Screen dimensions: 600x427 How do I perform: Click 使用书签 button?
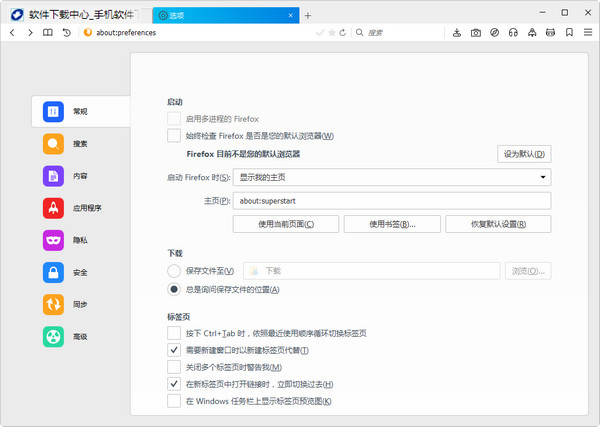pyautogui.click(x=392, y=224)
